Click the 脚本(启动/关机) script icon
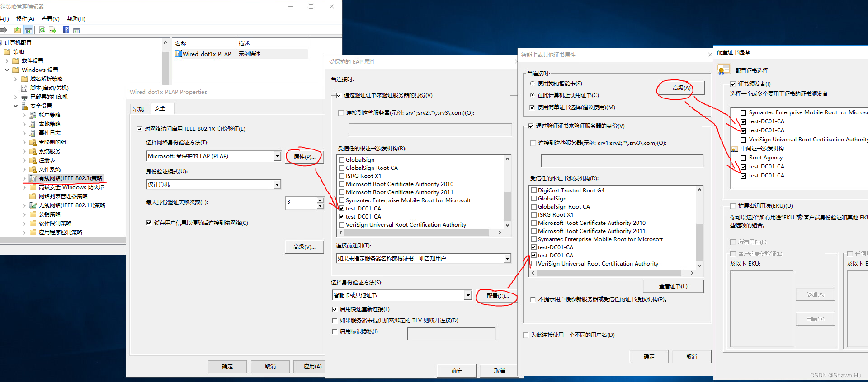The image size is (868, 382). pos(24,88)
